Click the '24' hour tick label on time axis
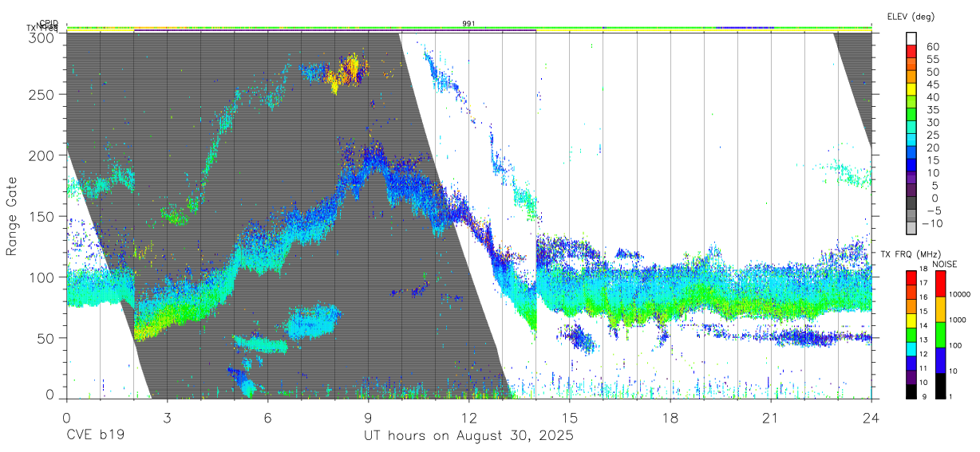 click(x=871, y=417)
